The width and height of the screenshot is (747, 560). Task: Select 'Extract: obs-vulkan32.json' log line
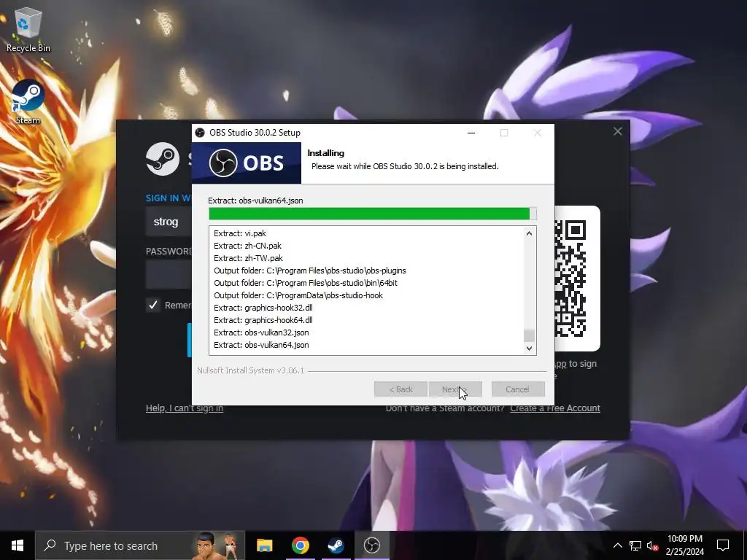tap(262, 332)
